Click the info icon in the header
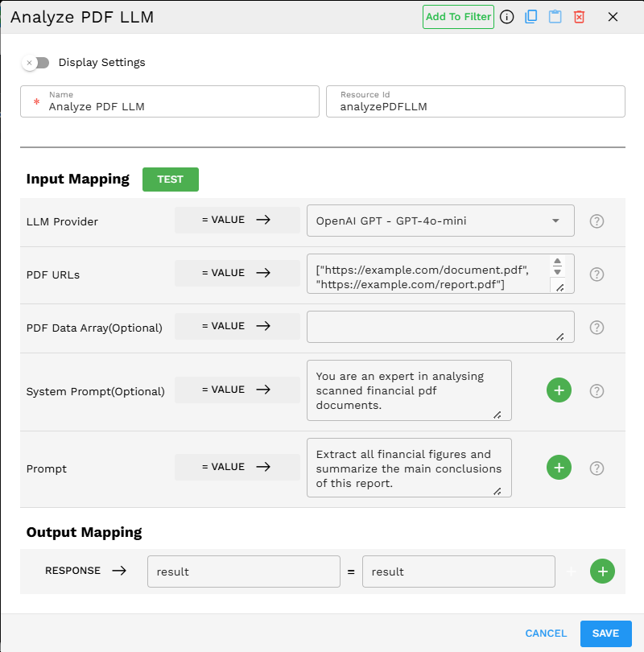Image resolution: width=644 pixels, height=652 pixels. tap(506, 17)
